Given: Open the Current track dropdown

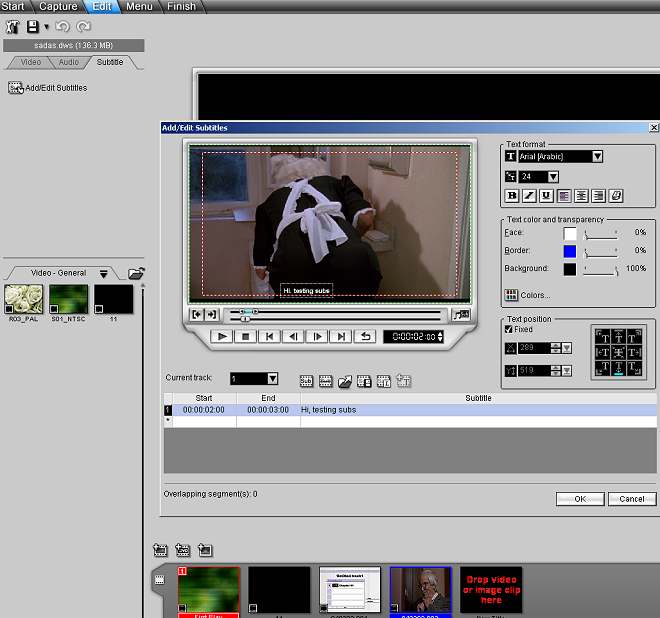Looking at the screenshot, I should click(272, 378).
